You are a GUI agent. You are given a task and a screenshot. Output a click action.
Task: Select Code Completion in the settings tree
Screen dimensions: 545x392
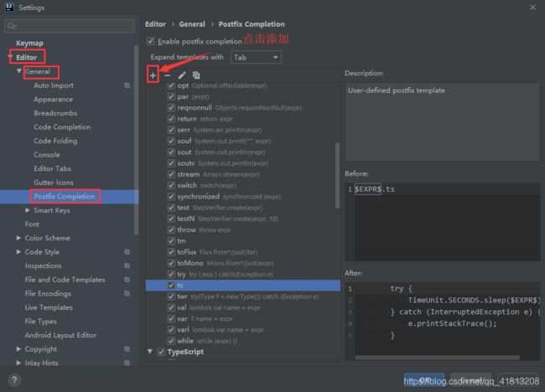62,127
